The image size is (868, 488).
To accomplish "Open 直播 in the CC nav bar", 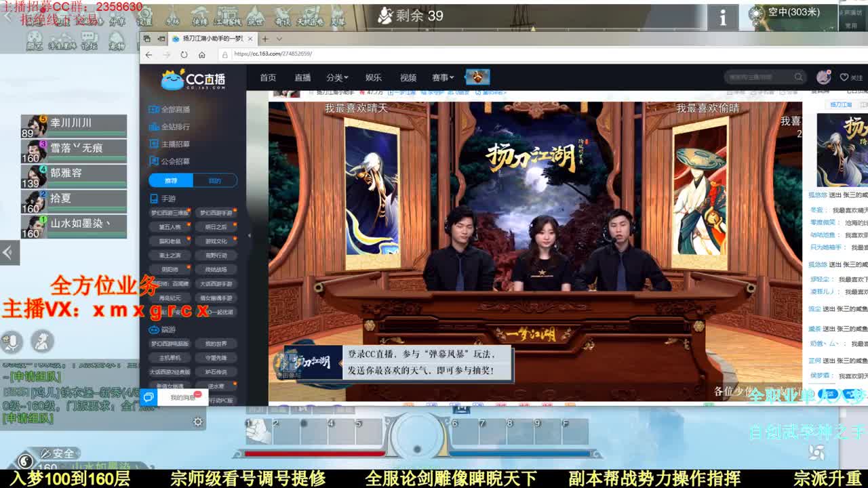I will (302, 77).
